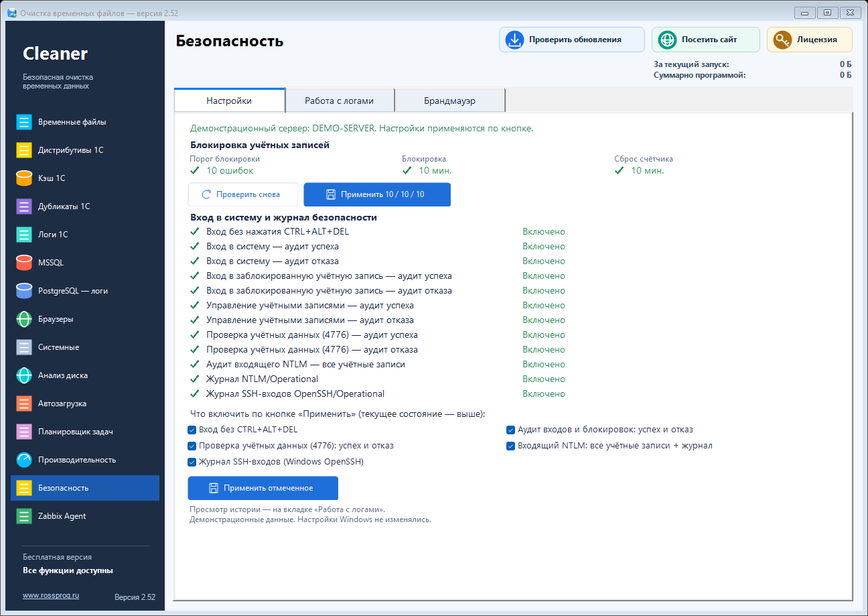Toggle Аудит входов и блокировок checkbox

click(x=511, y=430)
